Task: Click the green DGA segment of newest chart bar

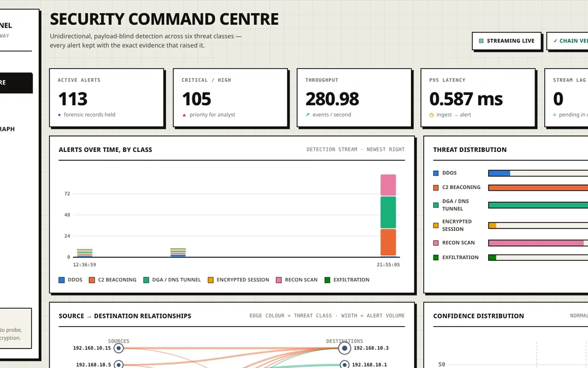Action: [388, 212]
